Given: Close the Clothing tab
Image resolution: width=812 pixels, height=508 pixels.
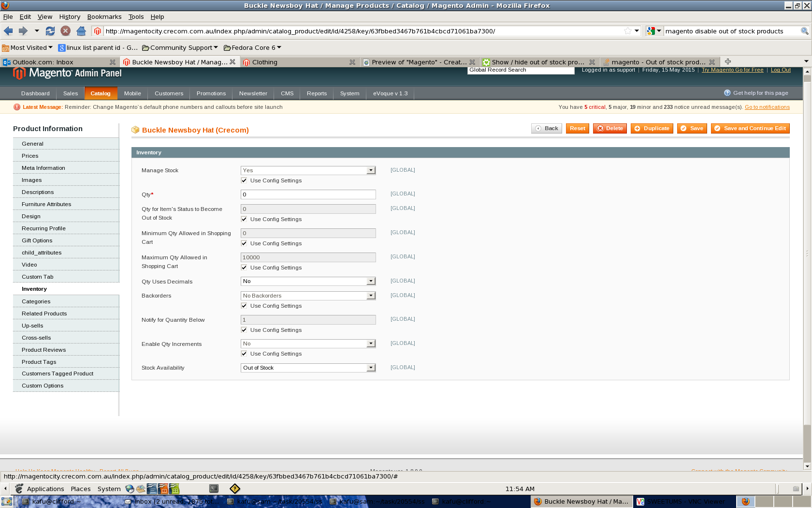Looking at the screenshot, I should (x=352, y=62).
